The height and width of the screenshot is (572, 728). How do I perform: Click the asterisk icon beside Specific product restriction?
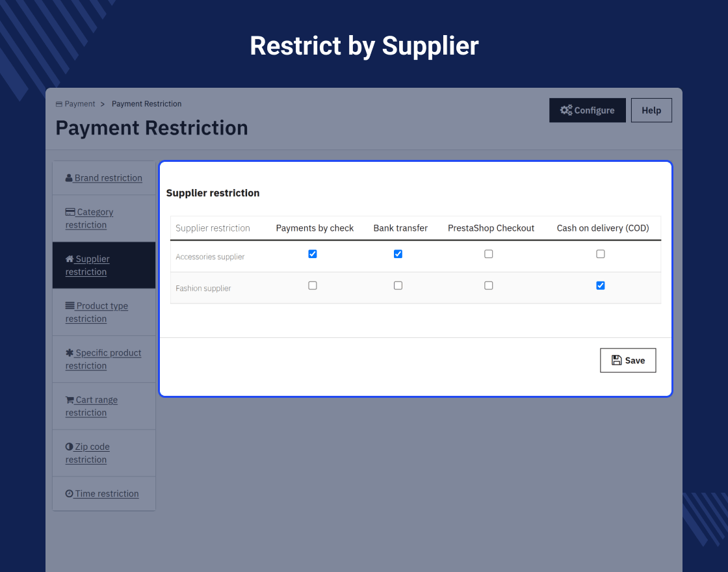(x=69, y=352)
